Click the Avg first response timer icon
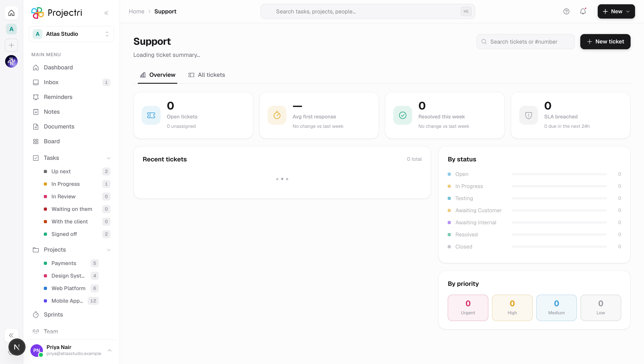This screenshot has height=364, width=644. (x=277, y=115)
